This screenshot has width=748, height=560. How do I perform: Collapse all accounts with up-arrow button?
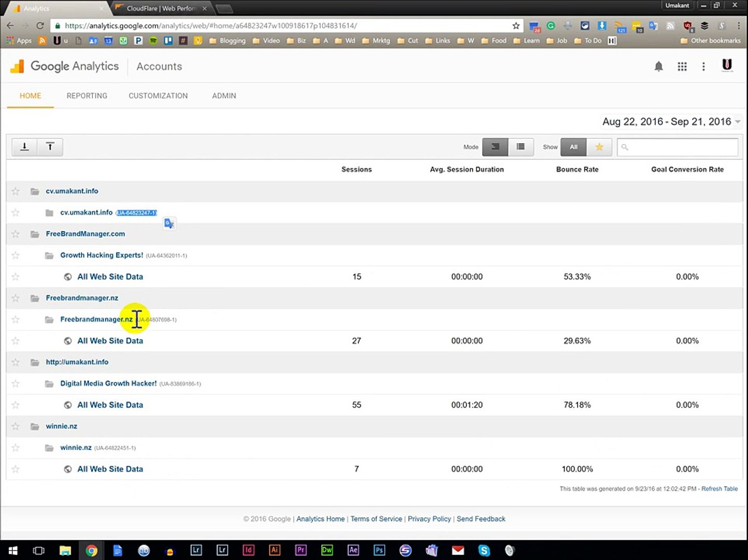coord(50,147)
